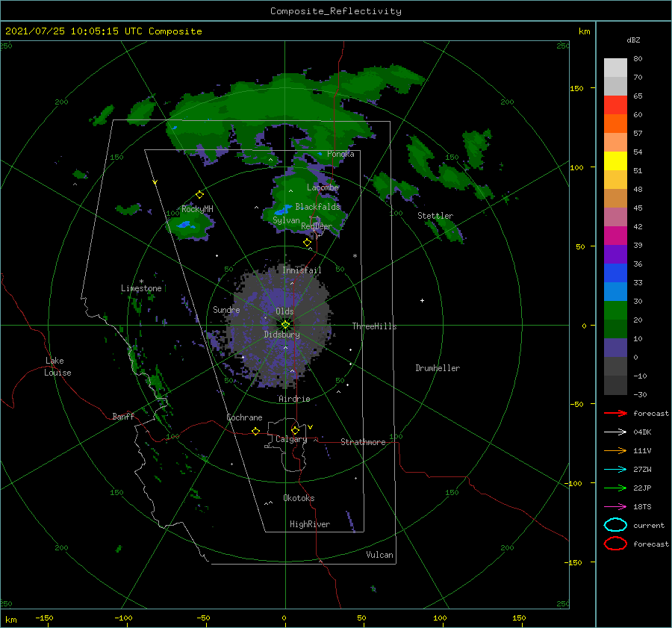The width and height of the screenshot is (672, 628).
Task: Click the magenta 18TS arrow legend icon
Action: (615, 507)
